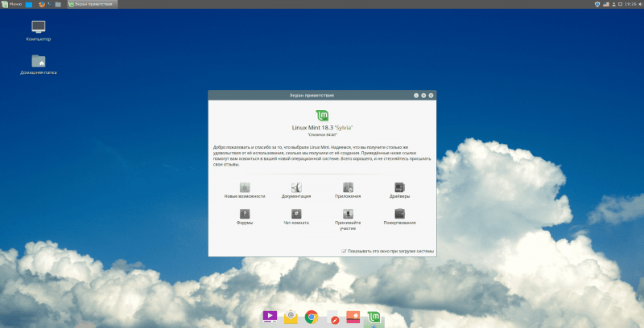Open the Принимайте участие icon

[x=348, y=214]
